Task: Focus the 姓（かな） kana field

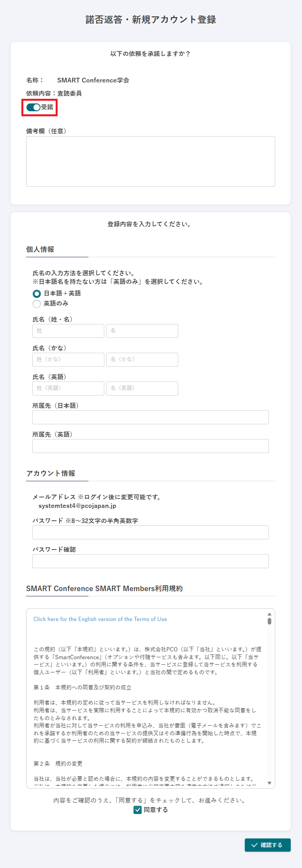Action: [68, 360]
